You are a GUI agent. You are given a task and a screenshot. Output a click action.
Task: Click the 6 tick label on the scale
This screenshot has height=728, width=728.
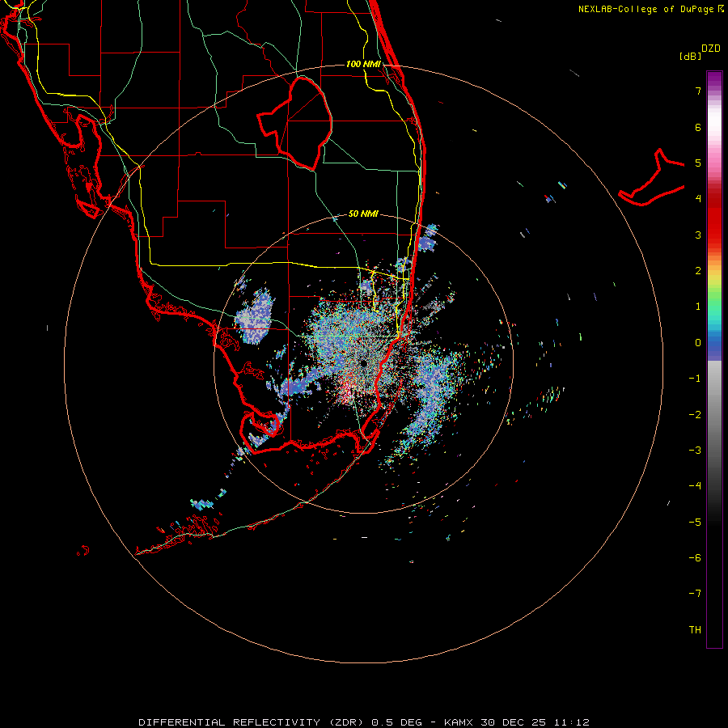point(698,127)
